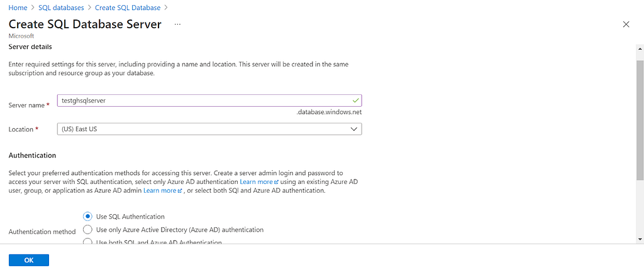
Task: Open the ellipsis more options menu
Action: point(177,24)
